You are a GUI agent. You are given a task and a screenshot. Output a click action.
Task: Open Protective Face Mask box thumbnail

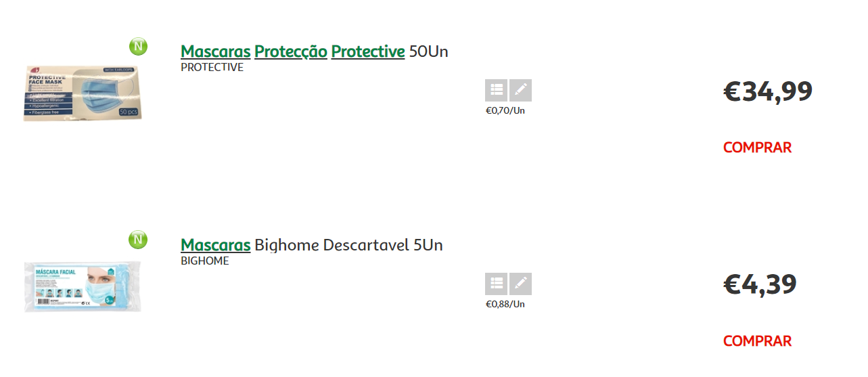click(x=83, y=93)
